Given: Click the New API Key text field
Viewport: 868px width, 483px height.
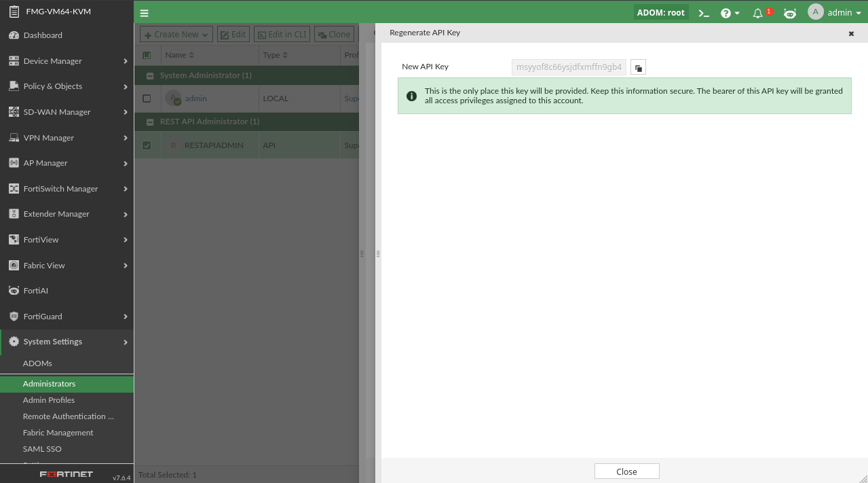Looking at the screenshot, I should point(569,67).
